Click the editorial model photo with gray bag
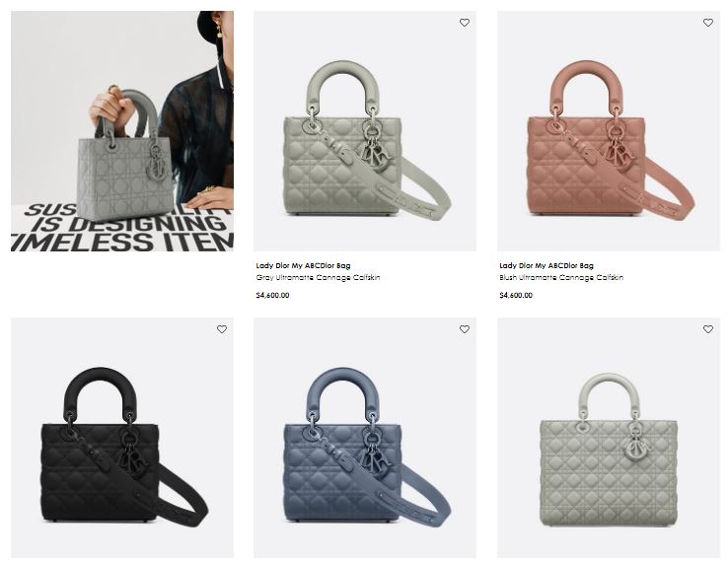 click(x=122, y=131)
